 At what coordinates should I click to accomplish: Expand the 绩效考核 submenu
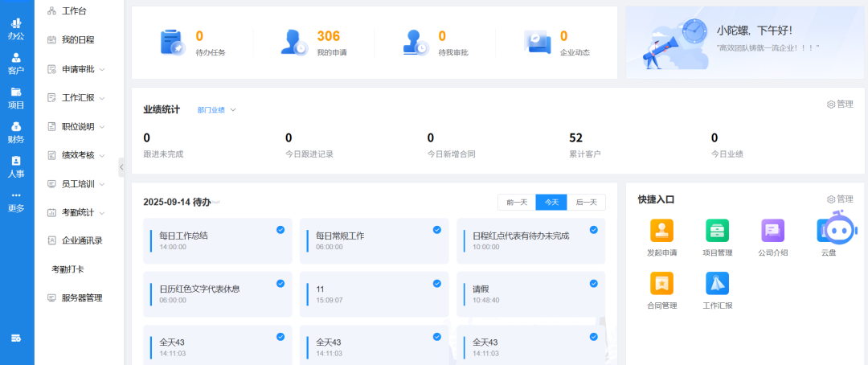coord(102,156)
